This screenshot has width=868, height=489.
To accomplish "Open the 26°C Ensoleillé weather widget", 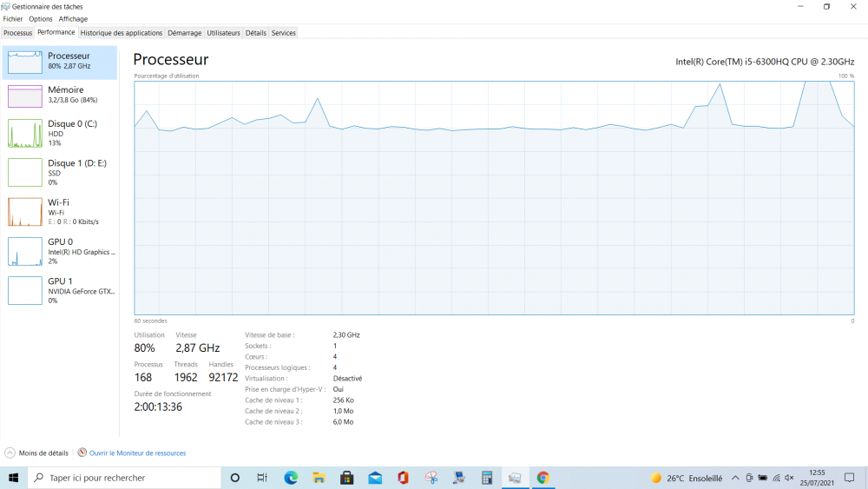I will click(x=687, y=478).
